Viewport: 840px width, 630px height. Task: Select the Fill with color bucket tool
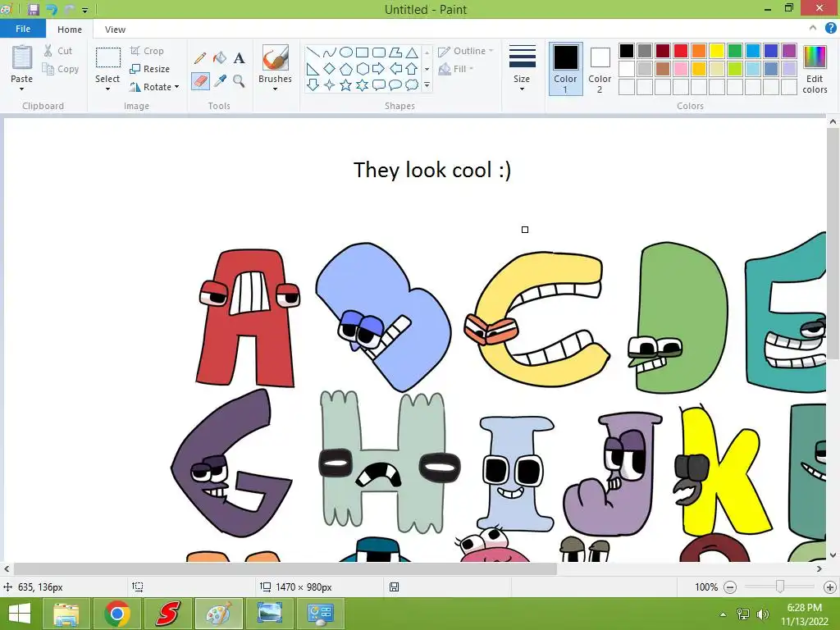[220, 58]
